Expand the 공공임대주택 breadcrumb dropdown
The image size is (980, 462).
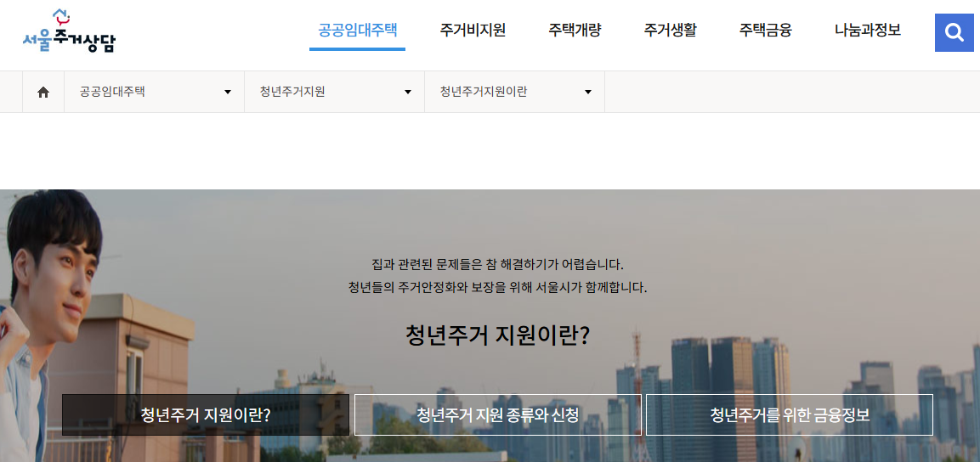pyautogui.click(x=155, y=93)
